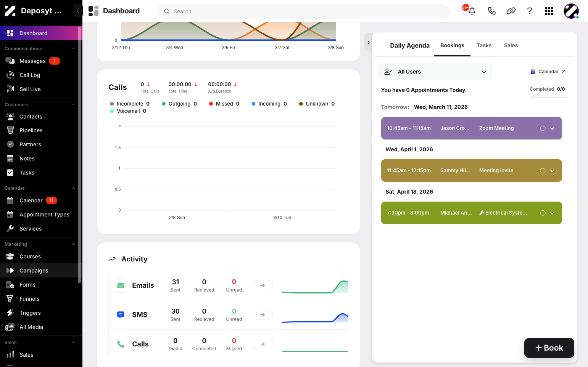Screen dimensions: 588x367
Task: Toggle Outgoing series in Calls legend
Action: click(x=179, y=104)
